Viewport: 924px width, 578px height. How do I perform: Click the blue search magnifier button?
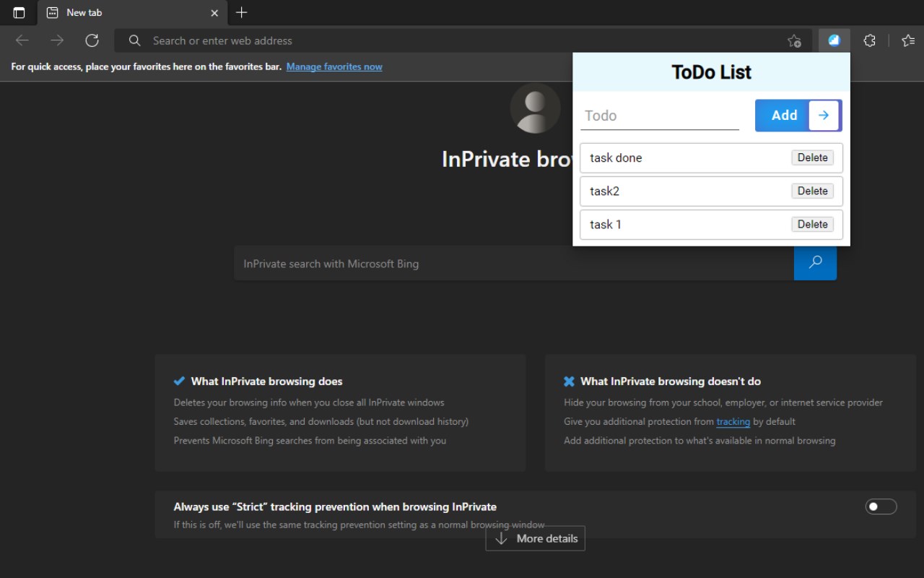point(815,263)
